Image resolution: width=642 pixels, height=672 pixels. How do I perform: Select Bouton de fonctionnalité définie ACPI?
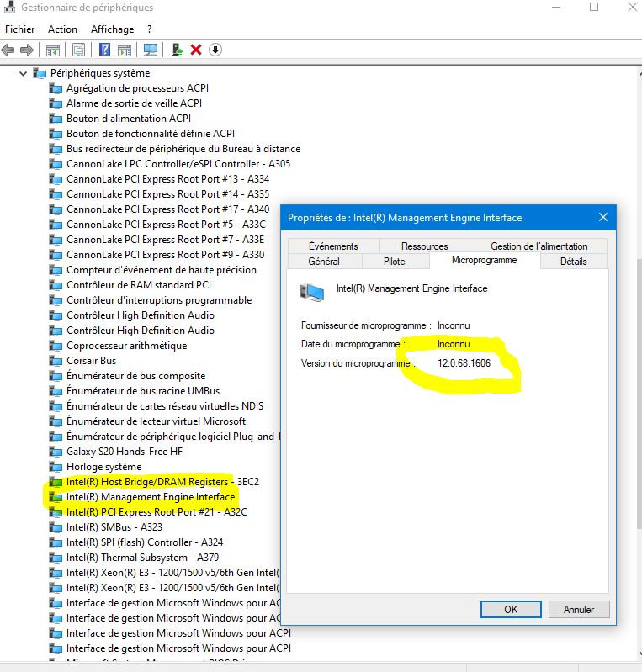(x=151, y=134)
